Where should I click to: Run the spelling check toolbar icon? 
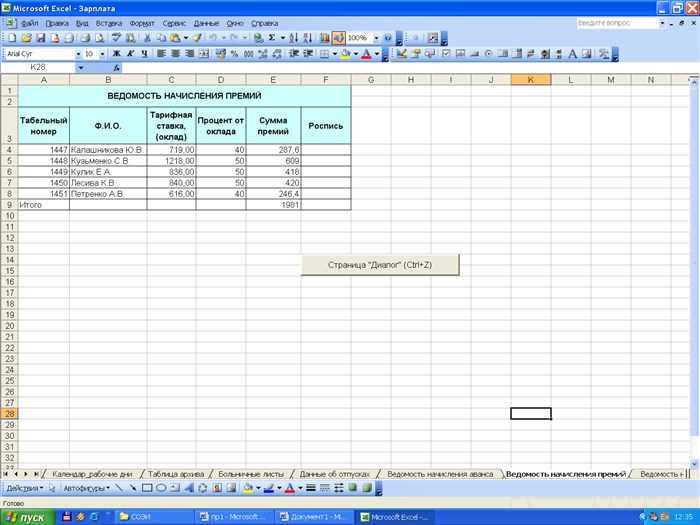pos(116,38)
